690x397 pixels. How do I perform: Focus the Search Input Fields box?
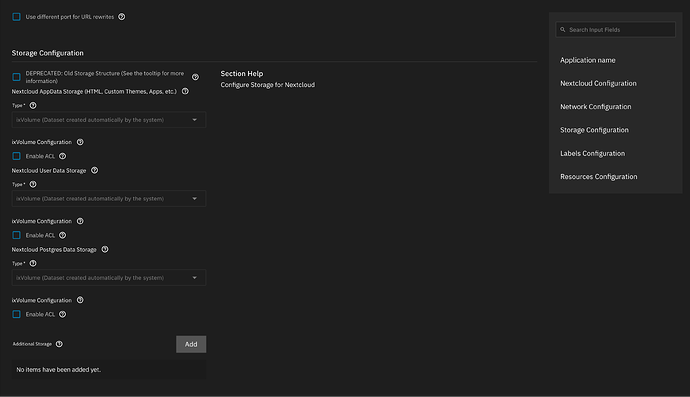615,29
